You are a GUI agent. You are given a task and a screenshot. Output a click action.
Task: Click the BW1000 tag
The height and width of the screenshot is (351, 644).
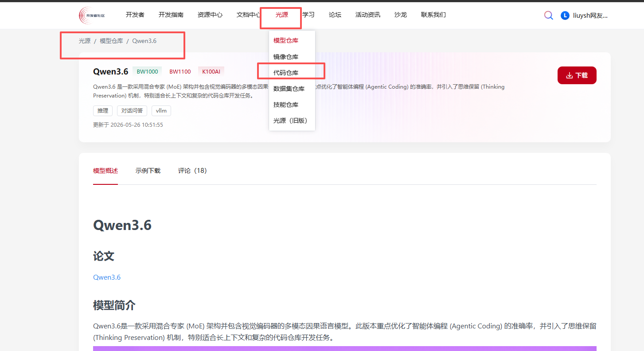(147, 71)
